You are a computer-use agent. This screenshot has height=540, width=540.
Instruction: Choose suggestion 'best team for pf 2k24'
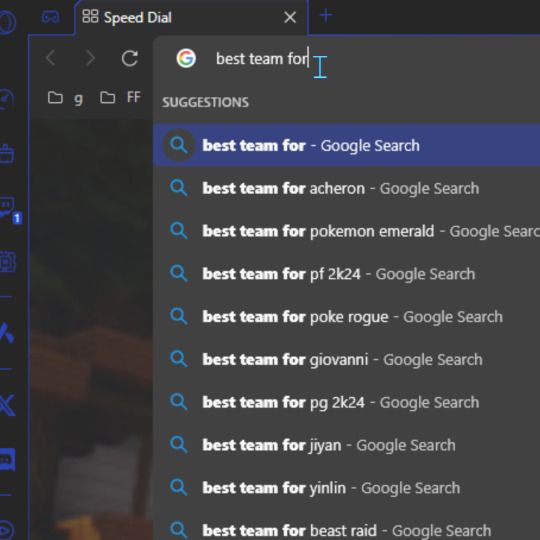click(x=346, y=274)
